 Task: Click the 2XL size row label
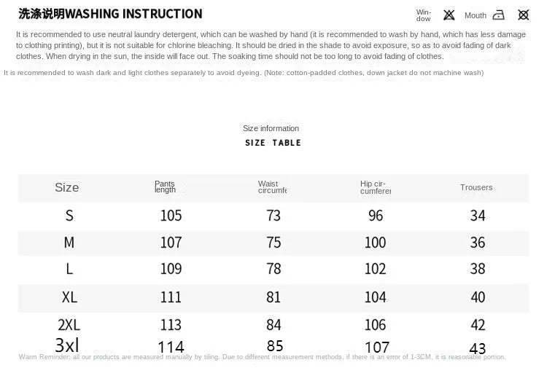tap(69, 325)
